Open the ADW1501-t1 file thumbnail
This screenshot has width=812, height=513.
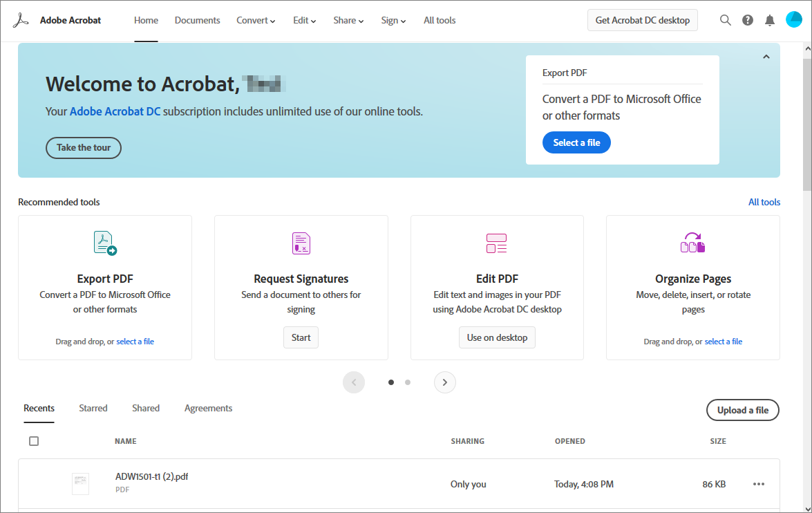(80, 483)
